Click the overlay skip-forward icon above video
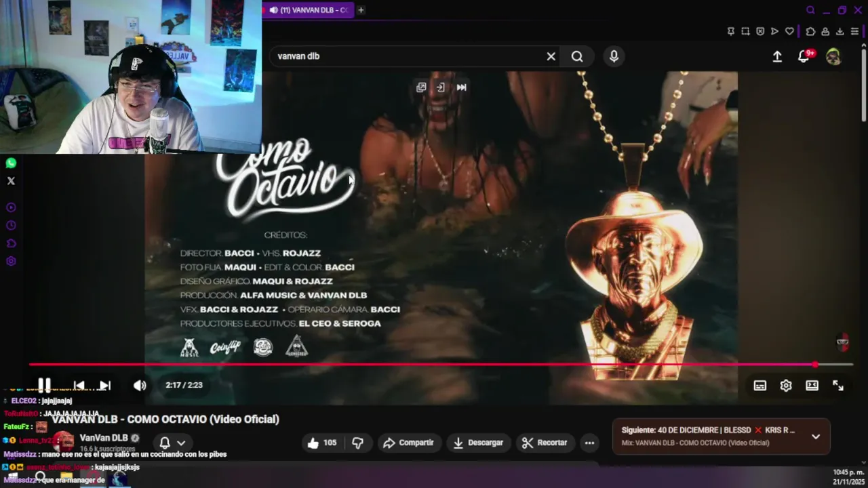868x488 pixels. tap(461, 87)
